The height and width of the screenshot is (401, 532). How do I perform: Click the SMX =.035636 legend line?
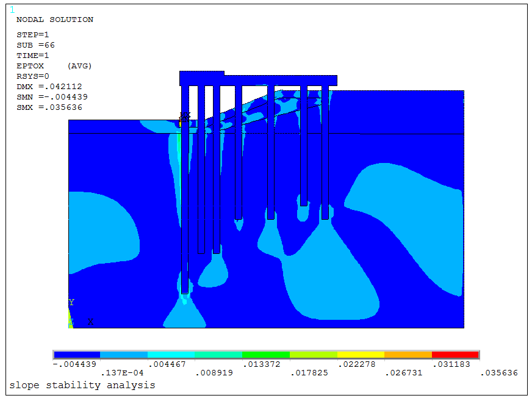pos(49,107)
